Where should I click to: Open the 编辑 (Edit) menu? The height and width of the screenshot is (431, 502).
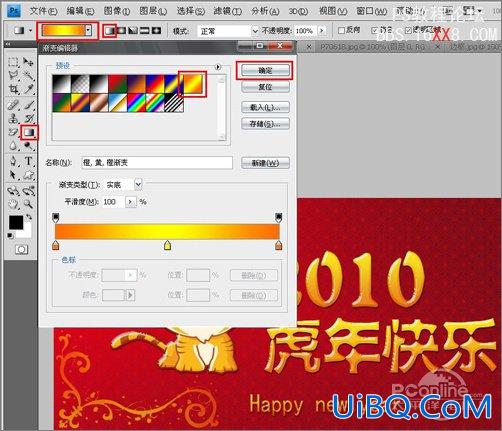point(80,11)
